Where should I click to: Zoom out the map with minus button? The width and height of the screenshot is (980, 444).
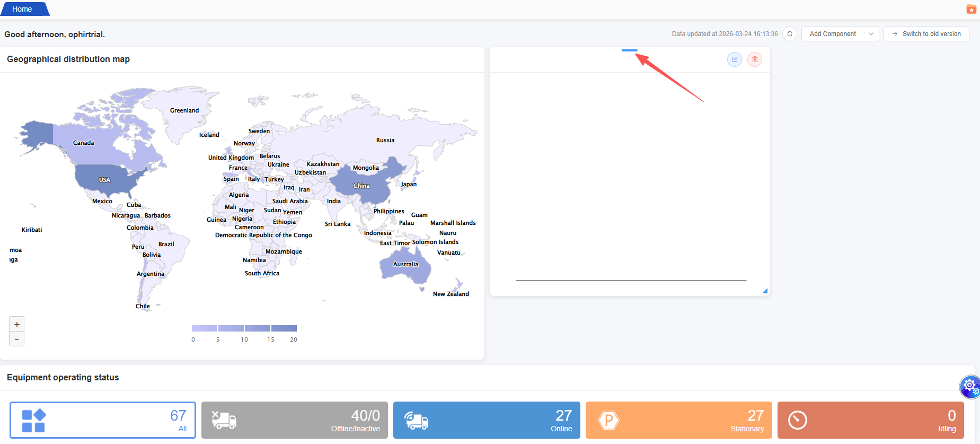pyautogui.click(x=17, y=339)
